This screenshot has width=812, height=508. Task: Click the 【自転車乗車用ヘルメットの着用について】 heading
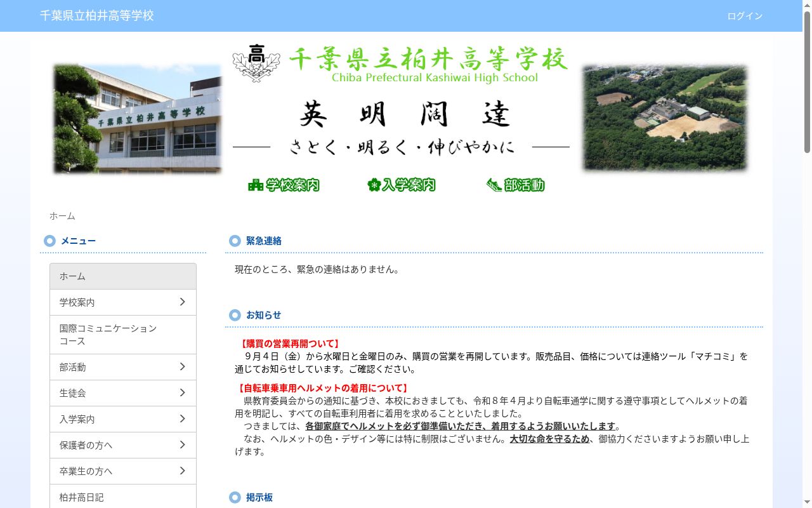[323, 388]
